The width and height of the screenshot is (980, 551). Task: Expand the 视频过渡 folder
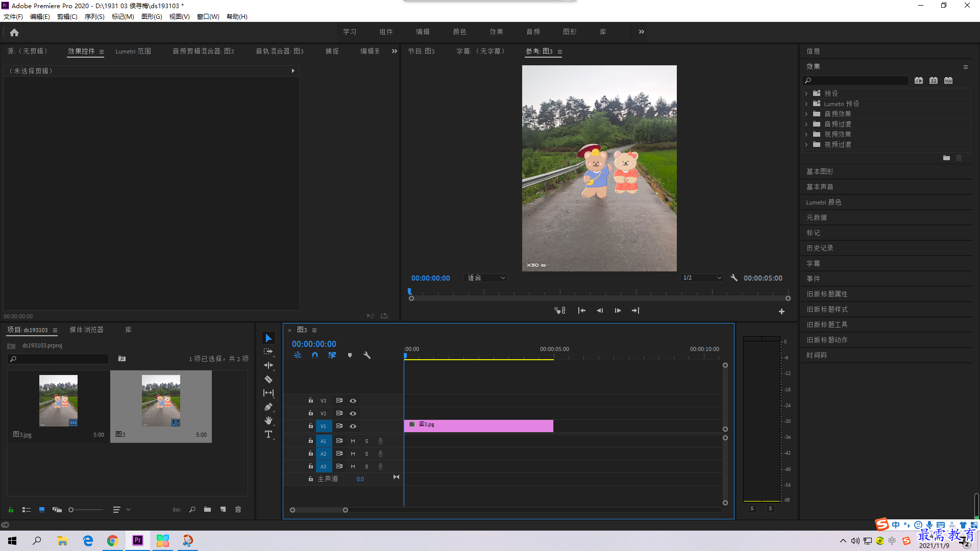pyautogui.click(x=806, y=144)
